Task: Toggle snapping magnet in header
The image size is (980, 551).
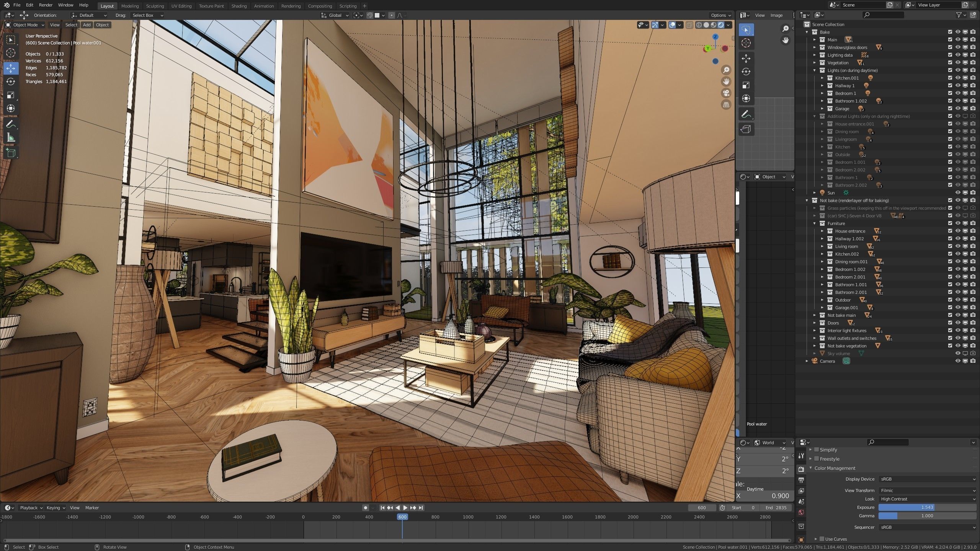Action: [x=369, y=15]
